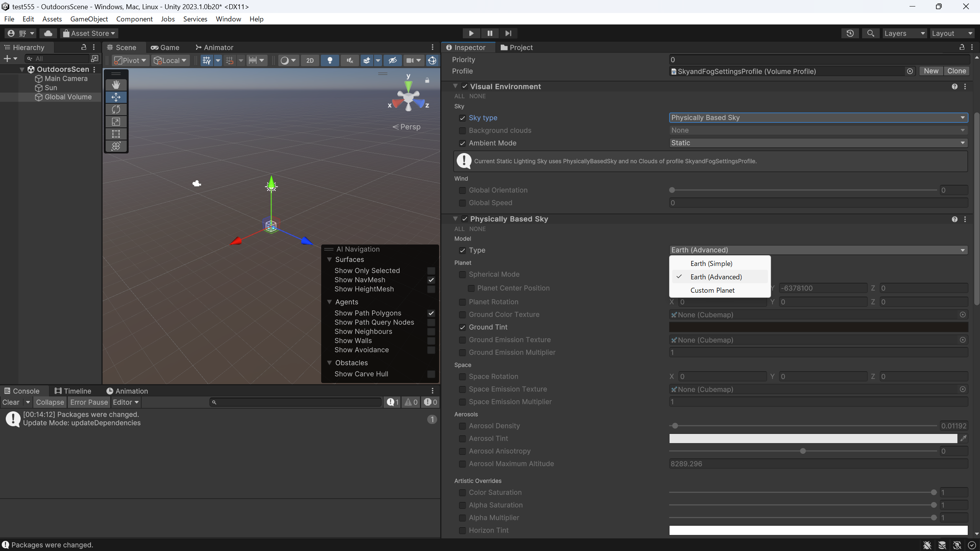Collapse the Visual Environment section
Screen dimensions: 980x551
point(456,86)
